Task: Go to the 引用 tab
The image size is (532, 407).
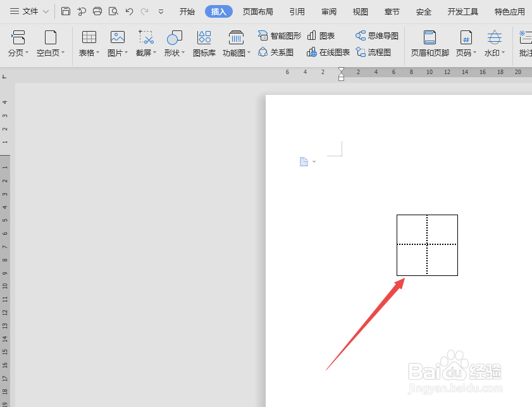Action: point(297,11)
